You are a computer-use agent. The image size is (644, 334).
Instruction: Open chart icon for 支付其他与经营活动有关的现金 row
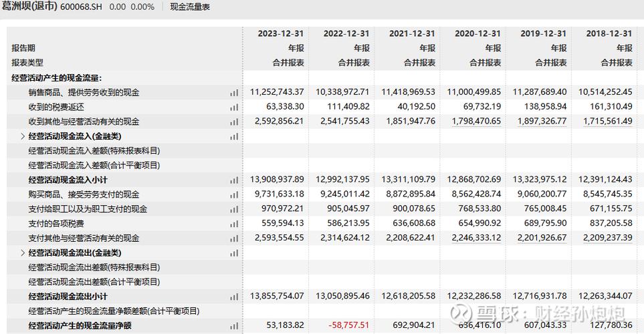click(x=234, y=238)
